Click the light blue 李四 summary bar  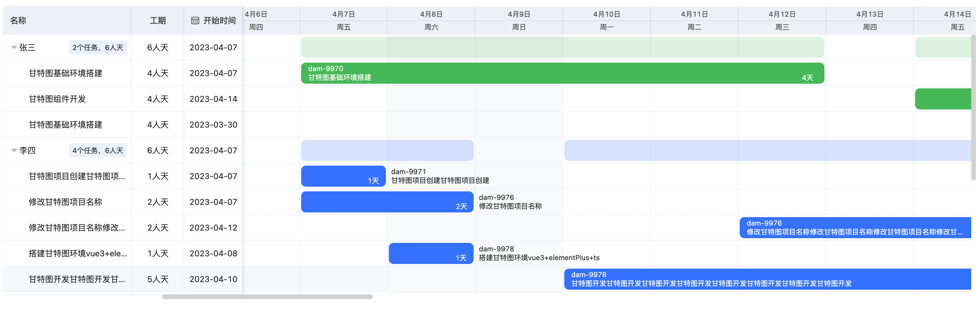[x=387, y=150]
